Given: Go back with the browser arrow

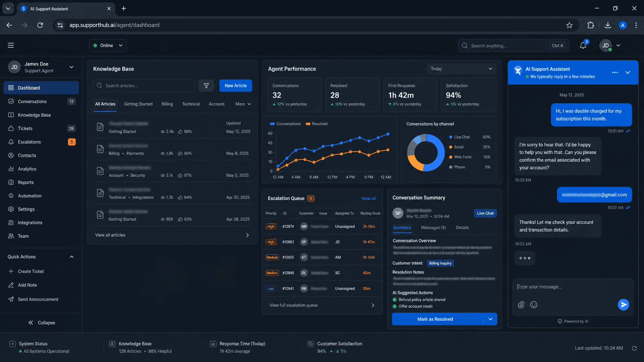Looking at the screenshot, I should coord(9,25).
